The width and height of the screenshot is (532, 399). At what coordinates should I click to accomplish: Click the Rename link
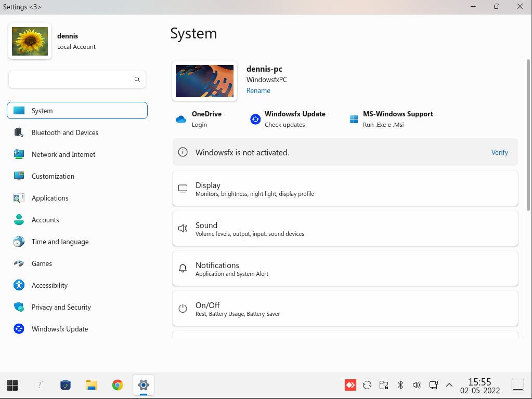258,90
